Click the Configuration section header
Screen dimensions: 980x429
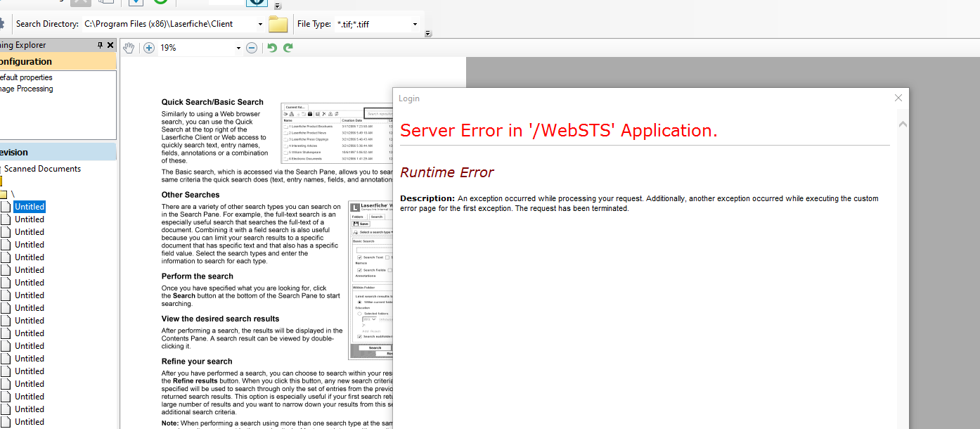58,62
